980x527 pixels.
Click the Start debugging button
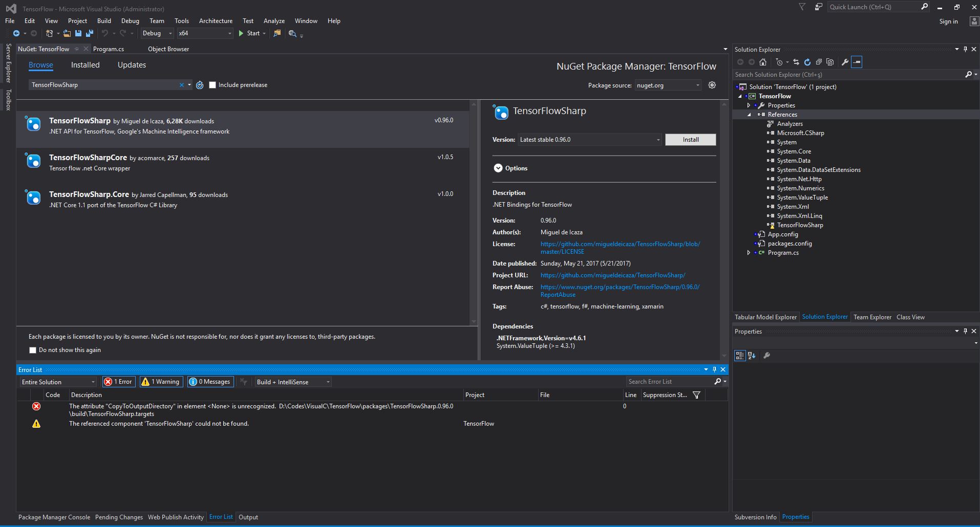tap(249, 33)
